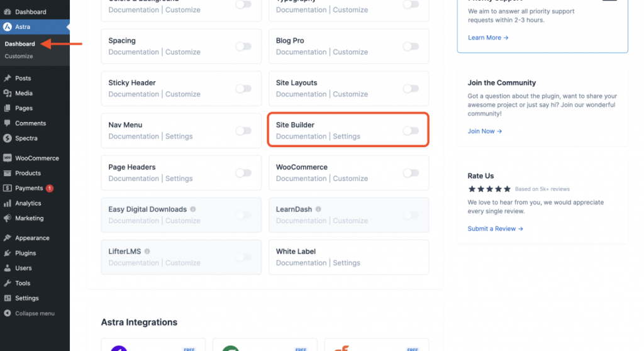The width and height of the screenshot is (644, 351).
Task: Click the info icon beside Easy Digital Downloads
Action: (x=193, y=209)
